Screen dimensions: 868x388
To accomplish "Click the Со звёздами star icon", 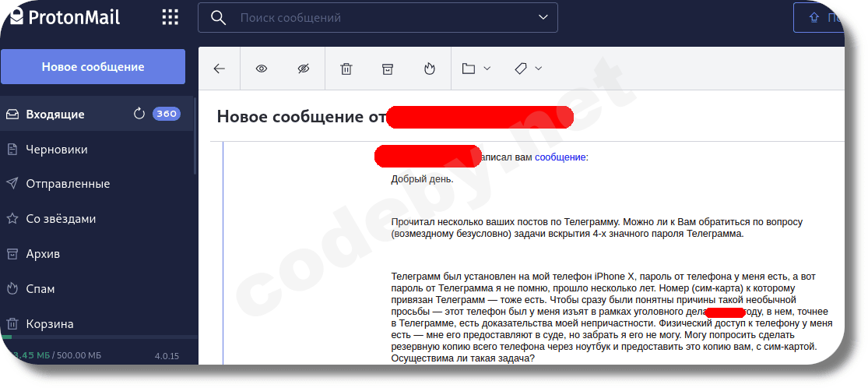I will pyautogui.click(x=12, y=219).
